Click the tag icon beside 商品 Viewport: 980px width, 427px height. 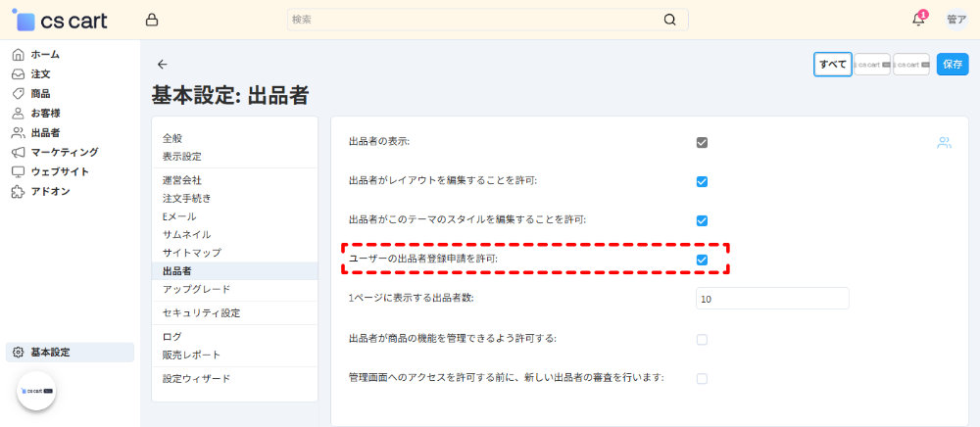(18, 94)
